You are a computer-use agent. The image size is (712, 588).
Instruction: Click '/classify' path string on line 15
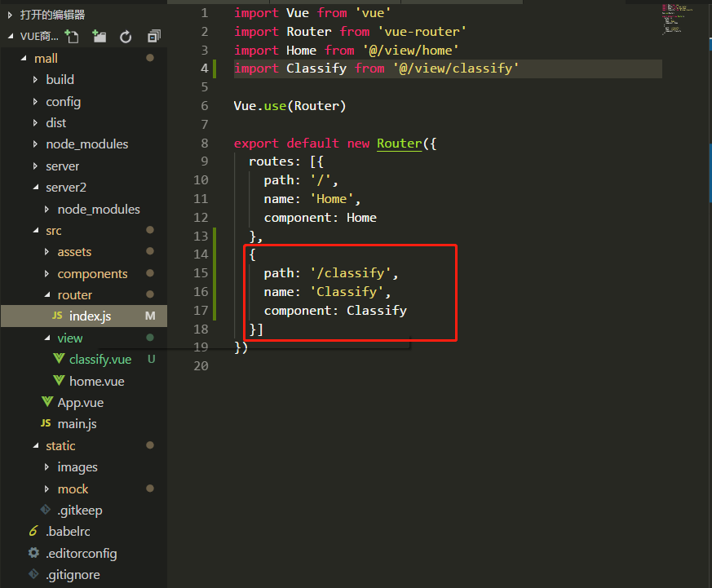pos(351,273)
